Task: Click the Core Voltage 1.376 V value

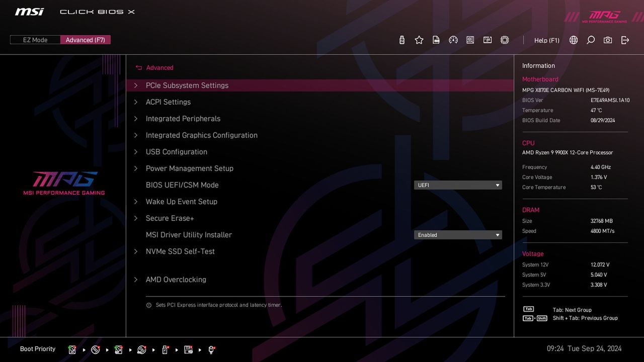Action: pos(599,177)
